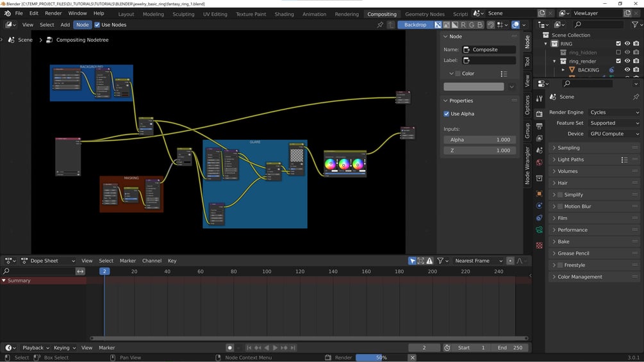Enable the Freestyle checkbox
The image size is (644, 362).
click(x=560, y=265)
